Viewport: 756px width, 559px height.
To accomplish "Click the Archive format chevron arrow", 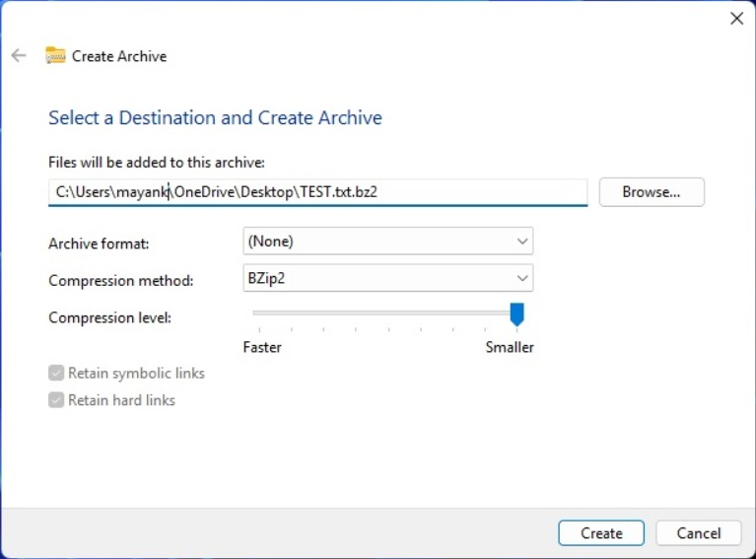I will click(x=522, y=242).
